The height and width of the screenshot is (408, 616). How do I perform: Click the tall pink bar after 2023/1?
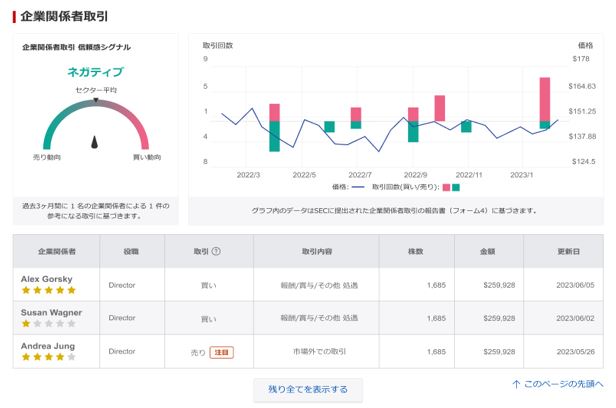tap(545, 99)
